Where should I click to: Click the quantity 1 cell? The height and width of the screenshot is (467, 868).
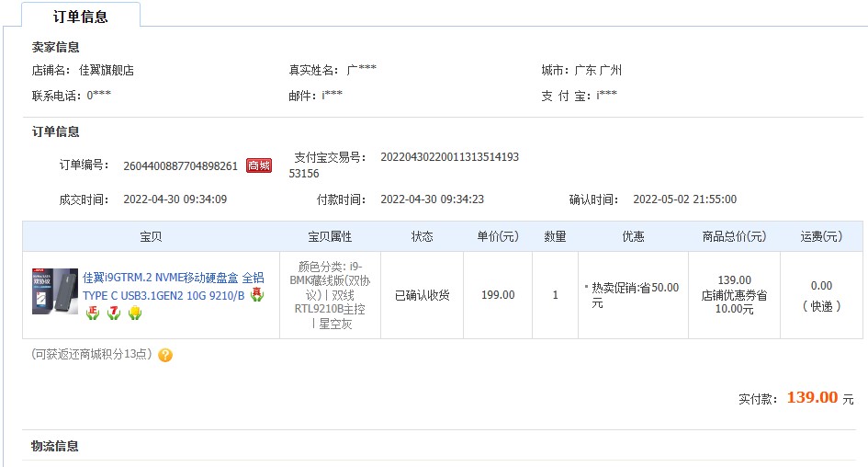555,295
